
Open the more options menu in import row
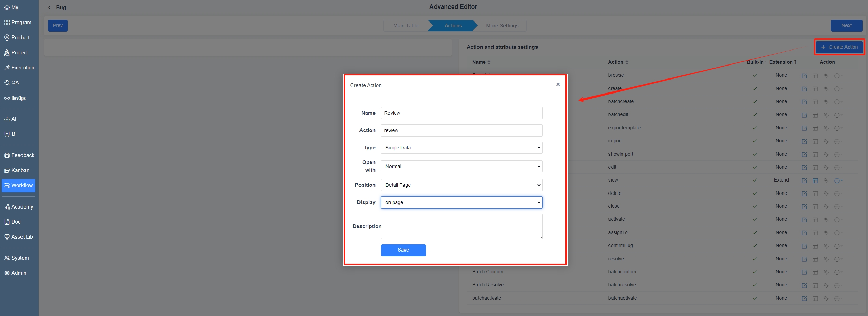click(838, 141)
